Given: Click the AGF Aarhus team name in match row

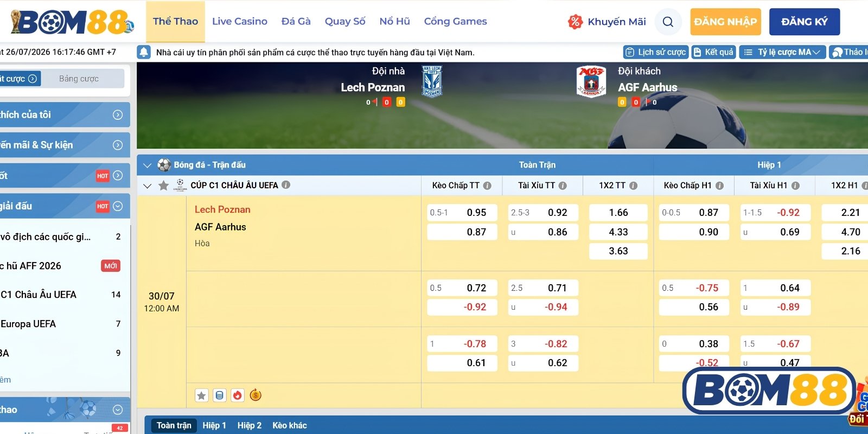Looking at the screenshot, I should point(220,227).
